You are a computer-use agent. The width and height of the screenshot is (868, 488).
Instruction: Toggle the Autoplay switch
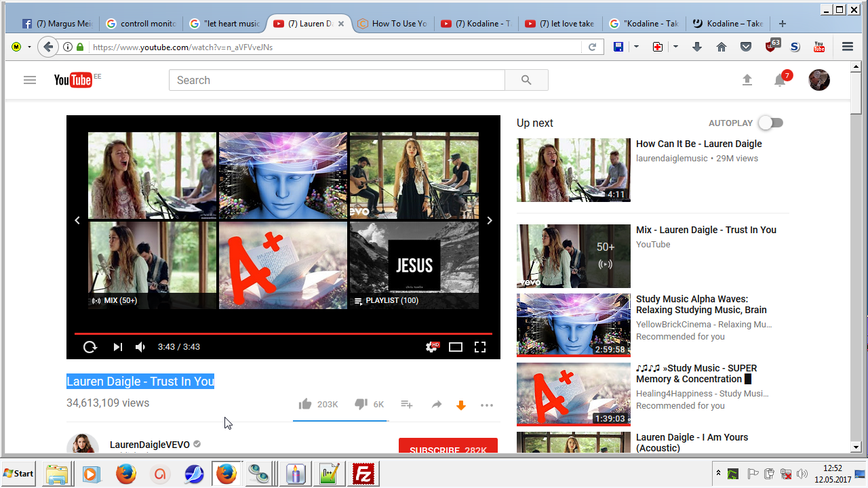point(770,123)
